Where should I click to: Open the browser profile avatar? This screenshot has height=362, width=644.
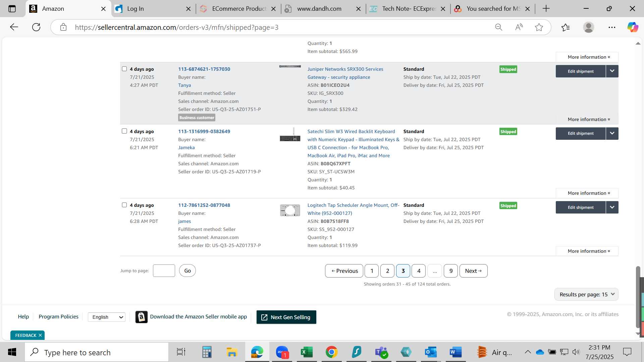pos(589,27)
